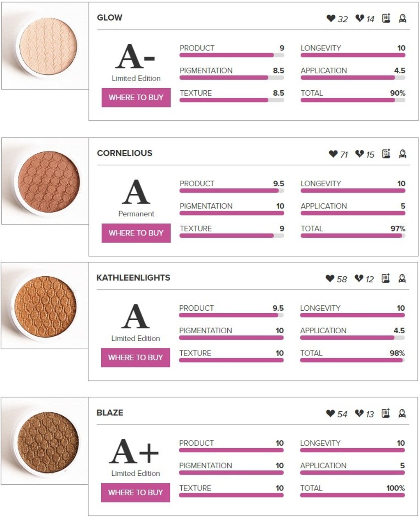Click the CORNELIOUS product title

tap(125, 153)
